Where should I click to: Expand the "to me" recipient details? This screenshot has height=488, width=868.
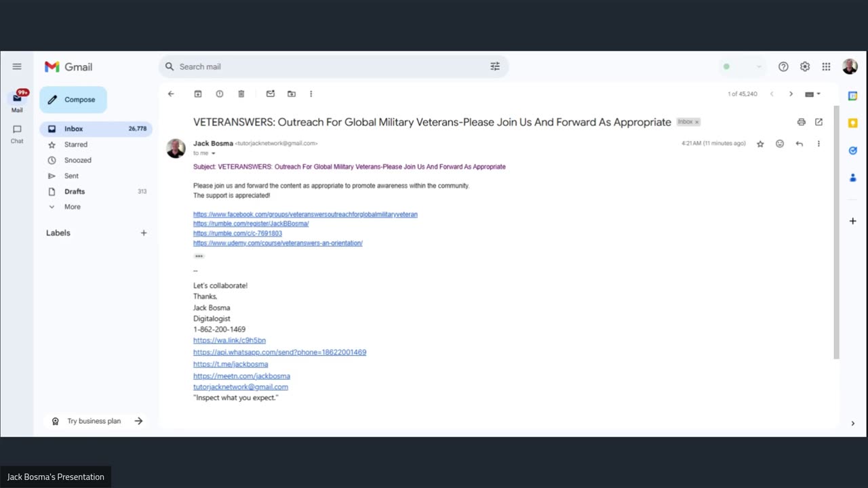tap(213, 153)
